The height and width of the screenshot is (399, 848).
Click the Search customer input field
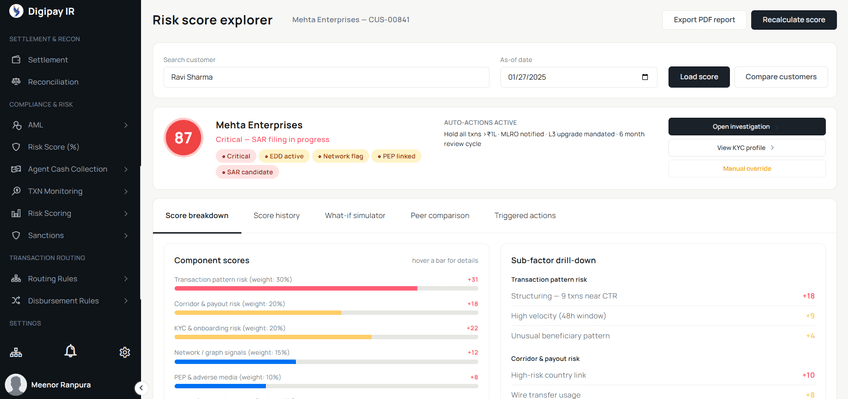coord(326,77)
